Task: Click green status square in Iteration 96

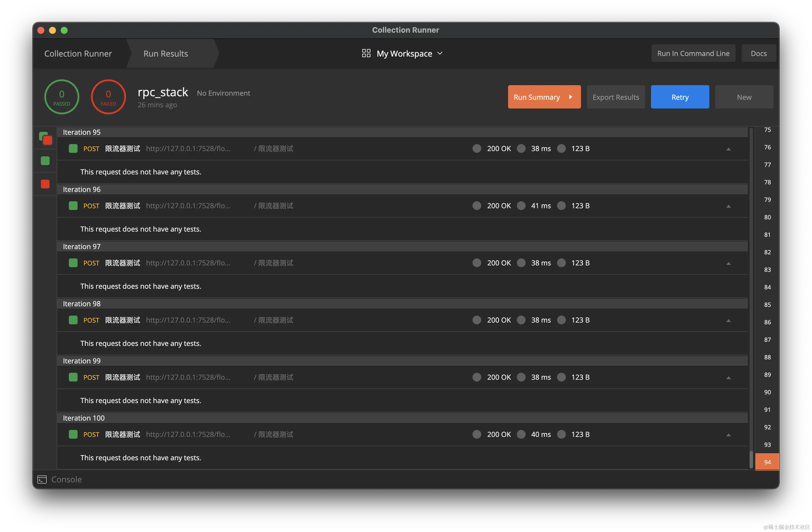Action: pyautogui.click(x=73, y=206)
